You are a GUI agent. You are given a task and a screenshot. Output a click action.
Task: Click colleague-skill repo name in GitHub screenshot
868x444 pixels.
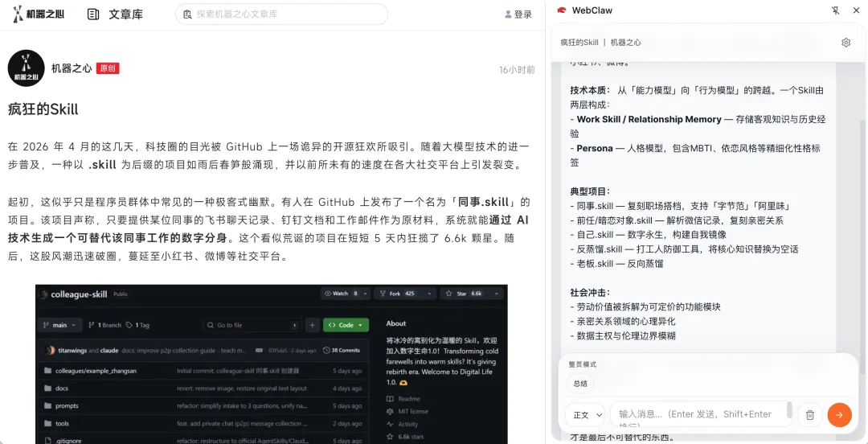click(80, 294)
